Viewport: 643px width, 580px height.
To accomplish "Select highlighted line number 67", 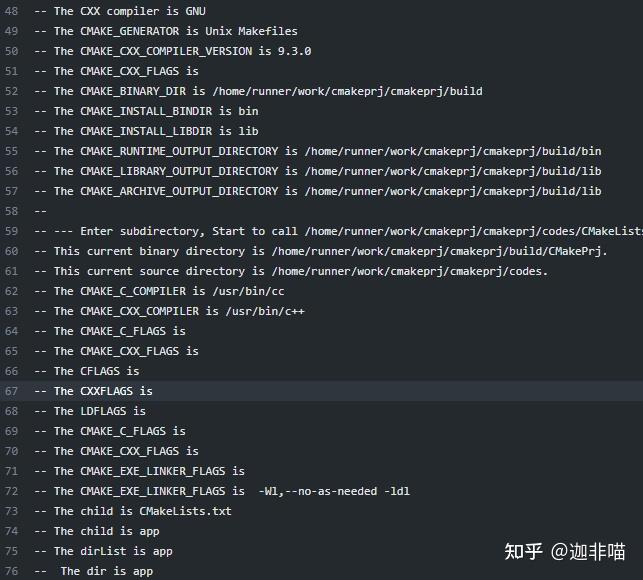I will click(11, 391).
